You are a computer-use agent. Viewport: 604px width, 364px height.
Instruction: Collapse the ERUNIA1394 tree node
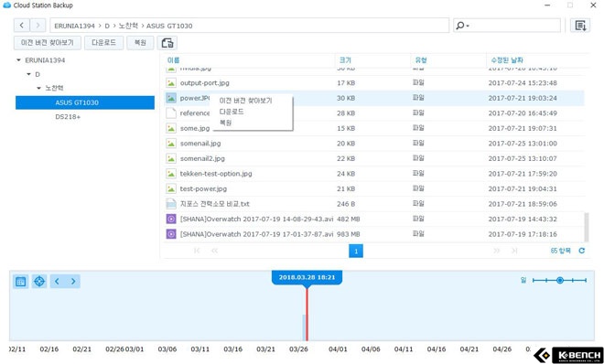(18, 60)
